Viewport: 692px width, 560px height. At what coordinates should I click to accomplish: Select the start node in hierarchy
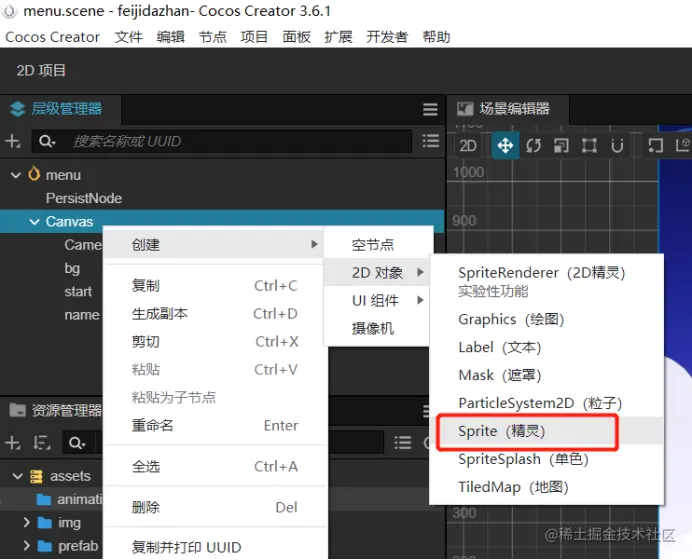tap(78, 292)
